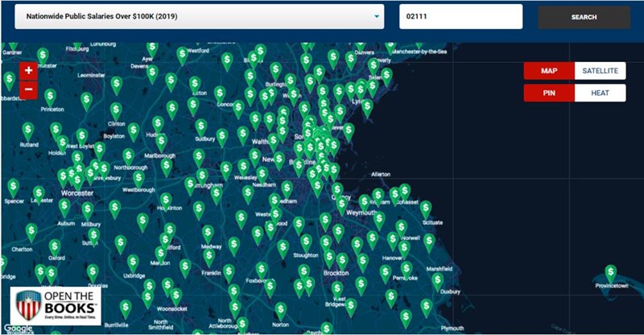Image resolution: width=644 pixels, height=335 pixels.
Task: Click the salary pin above Princeton
Action: click(50, 98)
